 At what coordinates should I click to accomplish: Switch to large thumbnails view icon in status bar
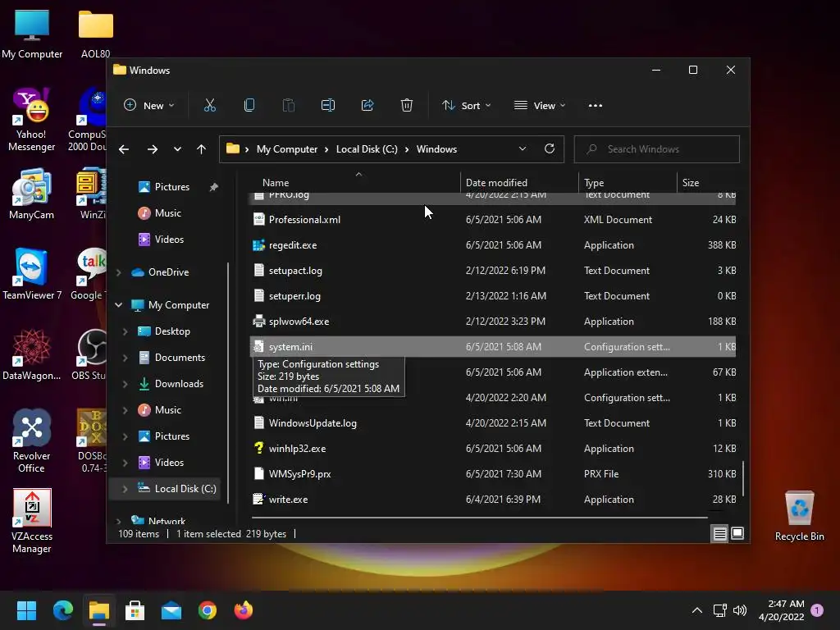point(737,533)
